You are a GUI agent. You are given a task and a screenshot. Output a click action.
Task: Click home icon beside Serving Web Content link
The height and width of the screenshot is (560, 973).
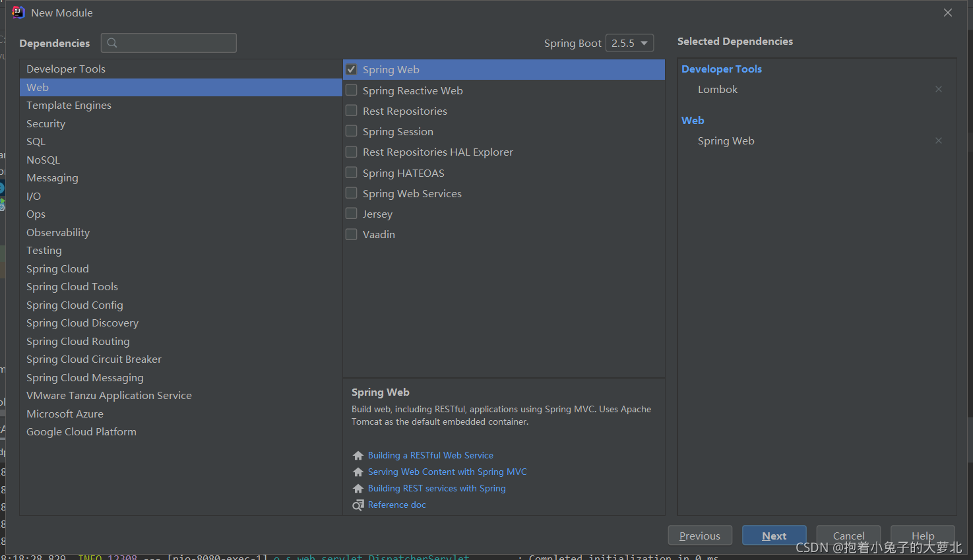(x=358, y=472)
